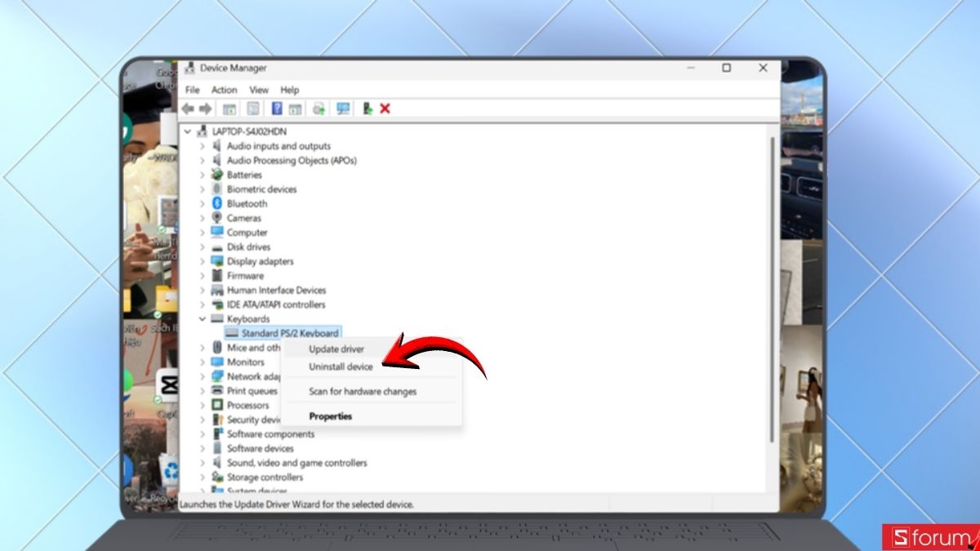
Task: Choose Properties from the context menu
Action: (x=372, y=416)
